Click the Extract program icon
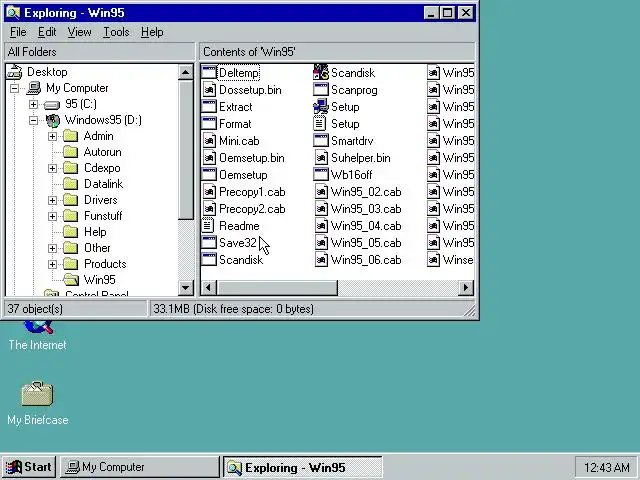The image size is (640, 480). point(209,107)
